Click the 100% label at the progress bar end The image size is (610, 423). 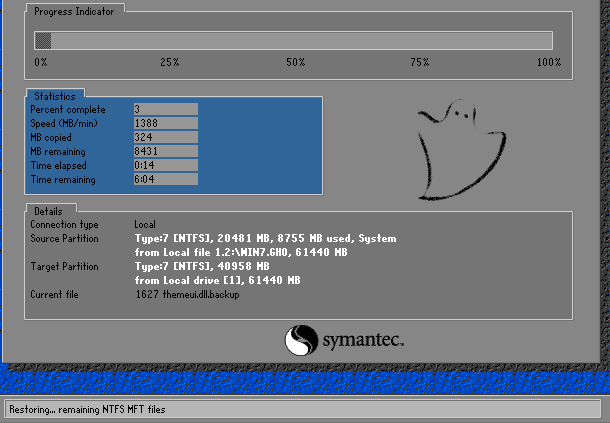click(548, 63)
